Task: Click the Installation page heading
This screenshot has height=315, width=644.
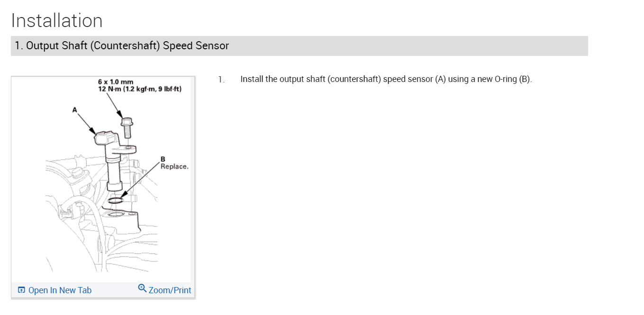Action: (57, 21)
